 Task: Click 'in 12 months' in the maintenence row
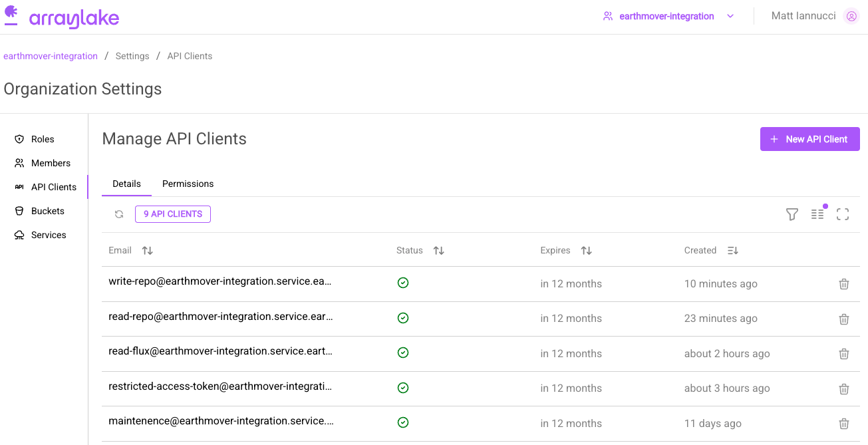point(571,424)
